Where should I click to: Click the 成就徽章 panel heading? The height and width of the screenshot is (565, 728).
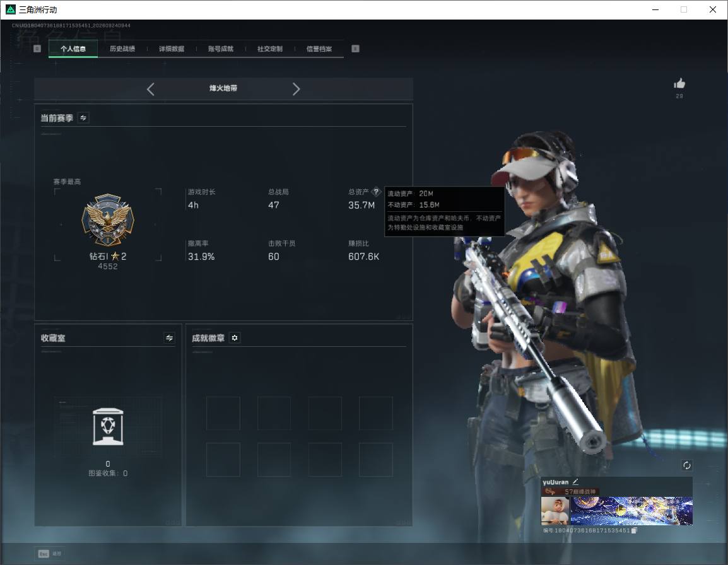coord(208,338)
